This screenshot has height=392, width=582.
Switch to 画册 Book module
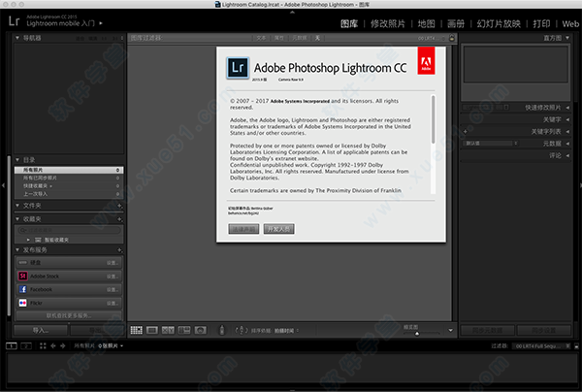coord(456,23)
